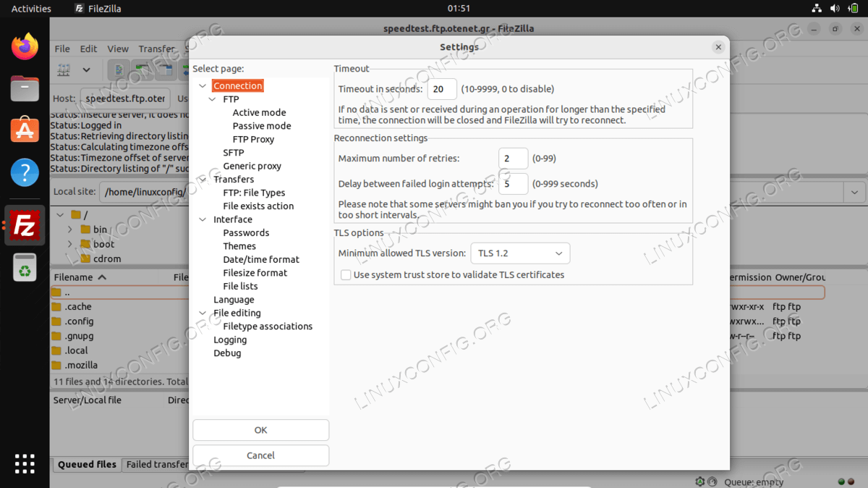Open the Minimum allowed TLS version dropdown
The image size is (868, 488).
(520, 253)
